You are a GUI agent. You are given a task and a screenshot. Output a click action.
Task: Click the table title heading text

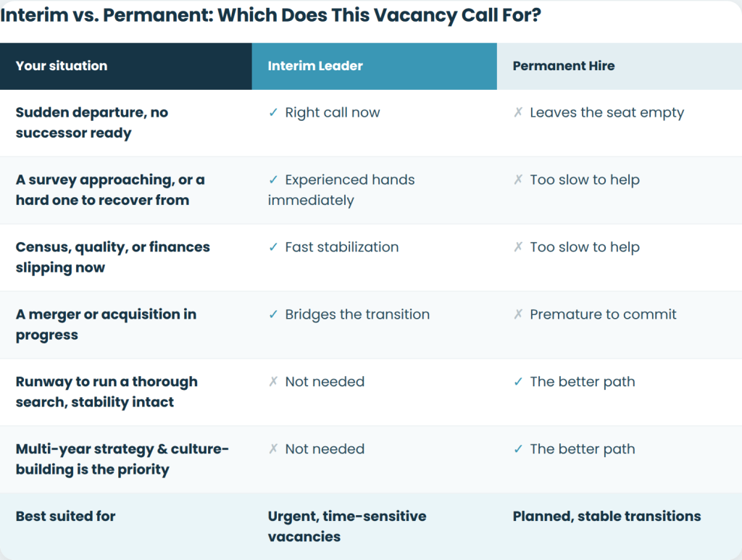click(x=270, y=15)
